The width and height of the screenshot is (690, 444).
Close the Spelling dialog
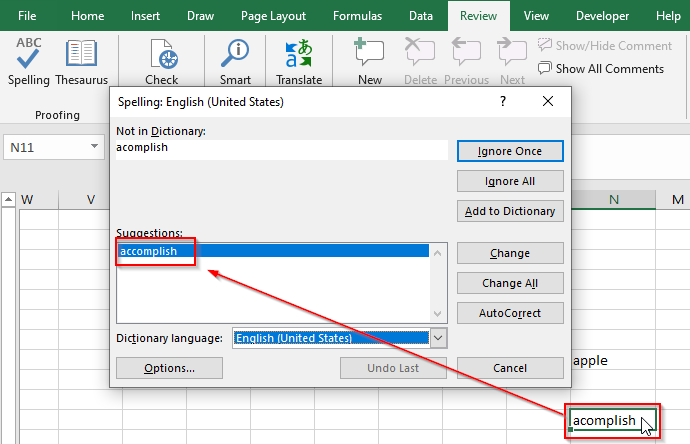547,101
